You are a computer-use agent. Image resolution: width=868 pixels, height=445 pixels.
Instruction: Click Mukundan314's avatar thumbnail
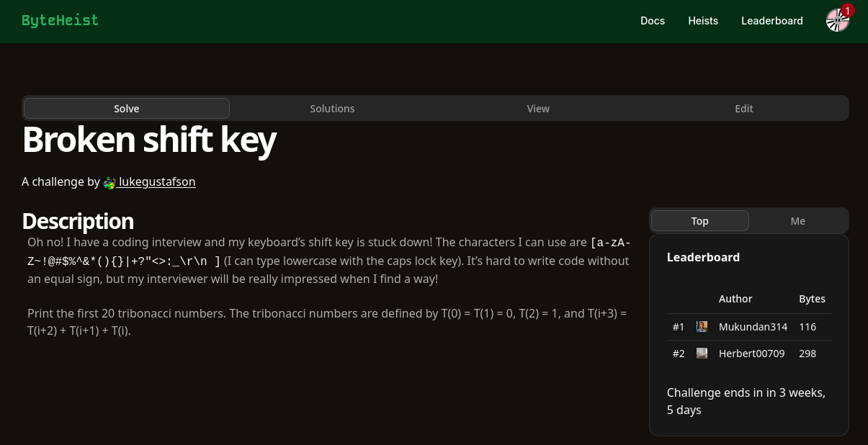point(702,326)
